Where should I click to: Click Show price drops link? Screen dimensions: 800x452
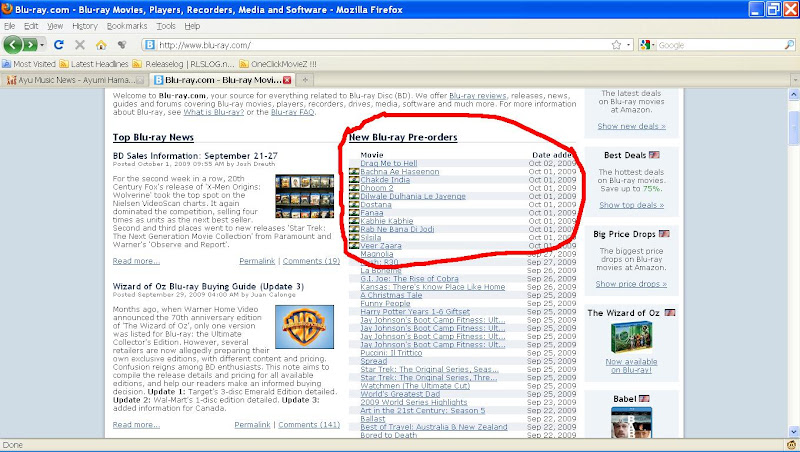click(x=631, y=284)
